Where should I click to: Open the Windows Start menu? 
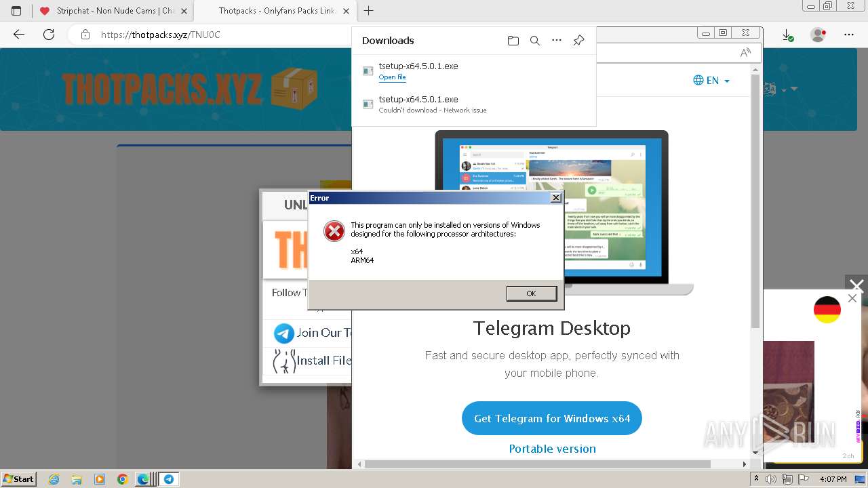tap(19, 479)
